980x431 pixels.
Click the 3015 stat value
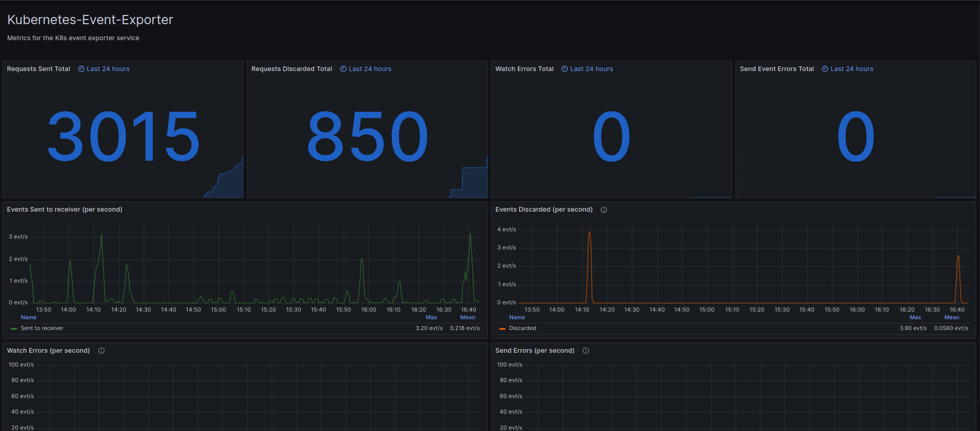tap(123, 137)
